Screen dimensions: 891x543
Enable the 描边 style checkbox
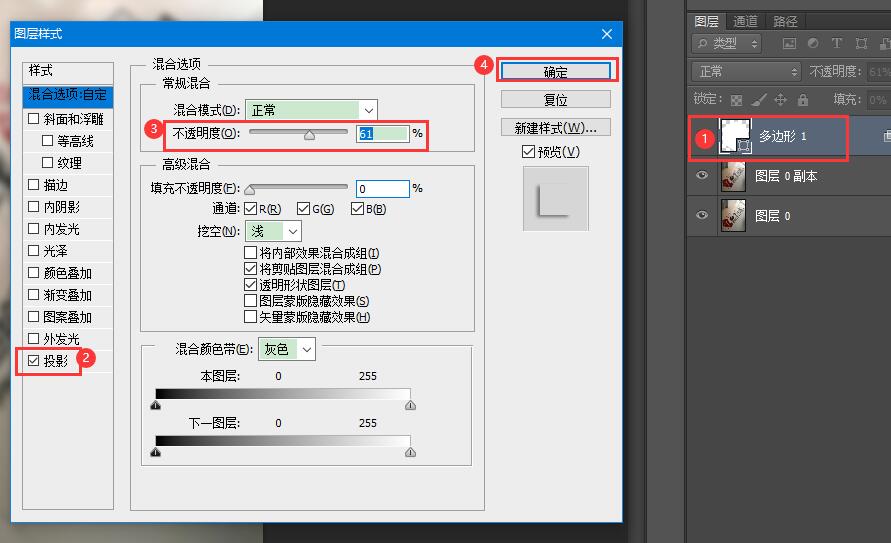click(34, 184)
